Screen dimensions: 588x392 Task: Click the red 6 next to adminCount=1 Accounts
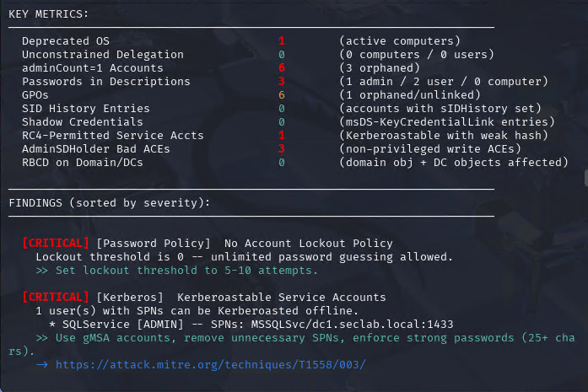282,67
